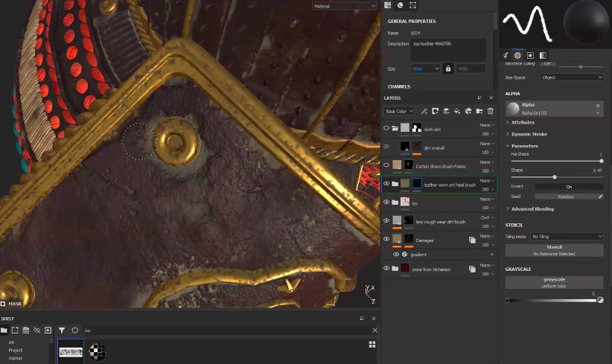Select the alpha tab icon in properties panel
The width and height of the screenshot is (612, 364).
pos(517,55)
